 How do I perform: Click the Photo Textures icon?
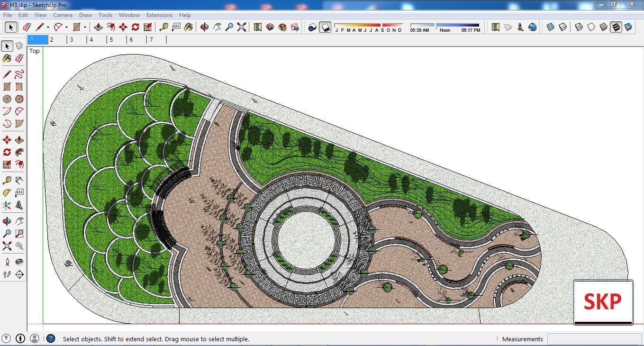coord(520,27)
